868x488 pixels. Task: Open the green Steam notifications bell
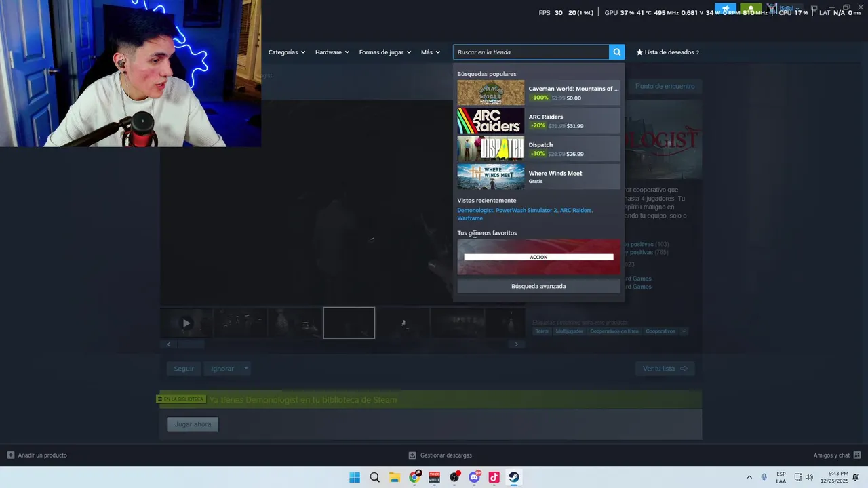(x=750, y=10)
